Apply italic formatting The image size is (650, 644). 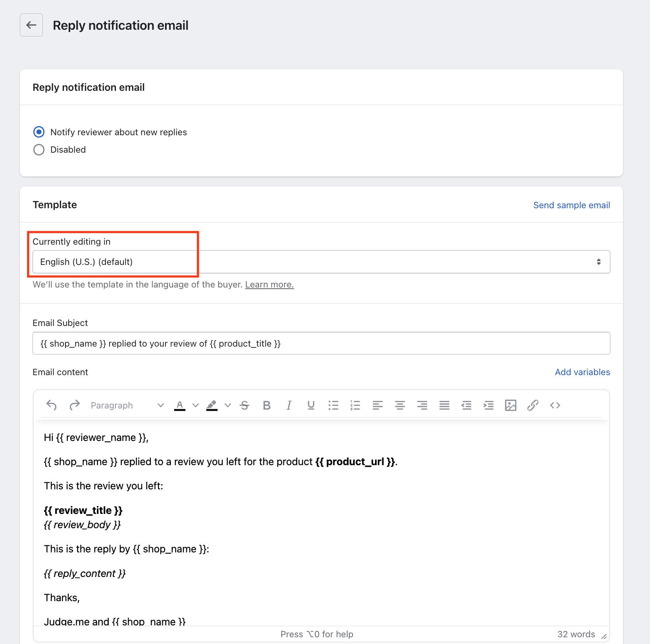click(x=289, y=405)
